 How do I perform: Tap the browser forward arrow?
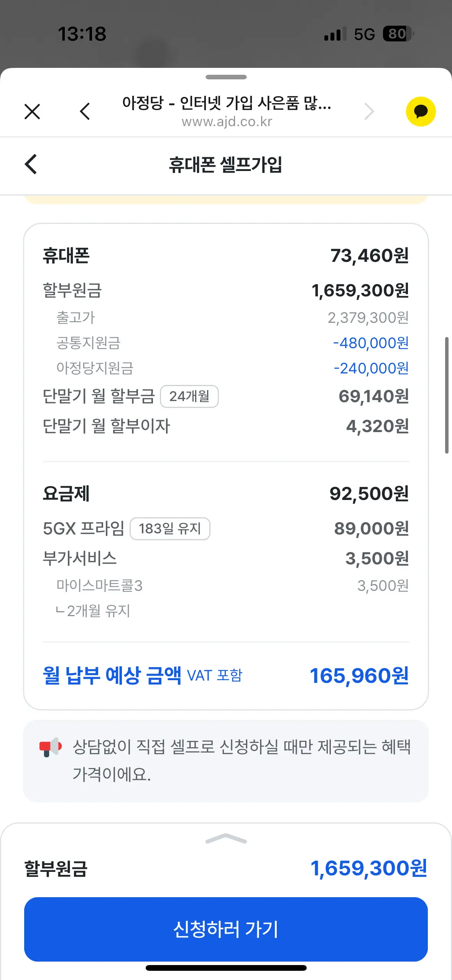pos(369,112)
